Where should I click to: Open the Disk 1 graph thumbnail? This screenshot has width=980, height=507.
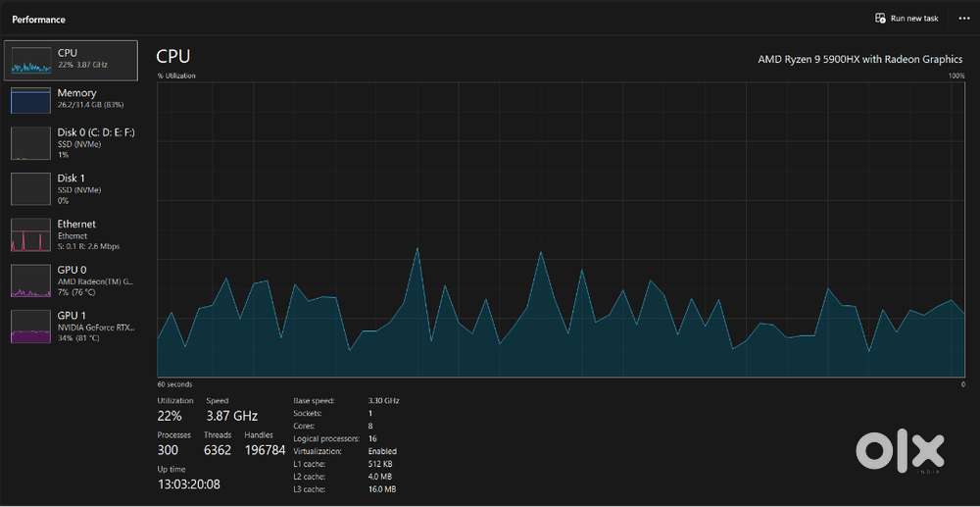[30, 188]
